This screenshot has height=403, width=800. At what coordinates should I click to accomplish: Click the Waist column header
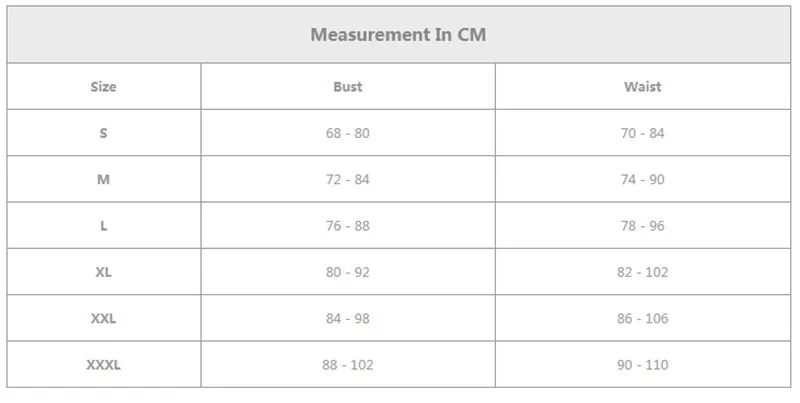coord(642,87)
